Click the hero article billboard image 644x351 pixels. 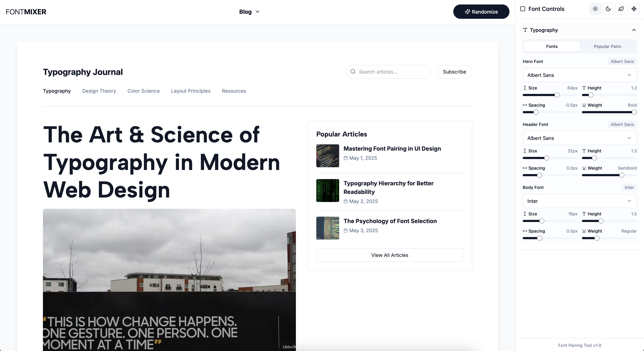(x=169, y=280)
